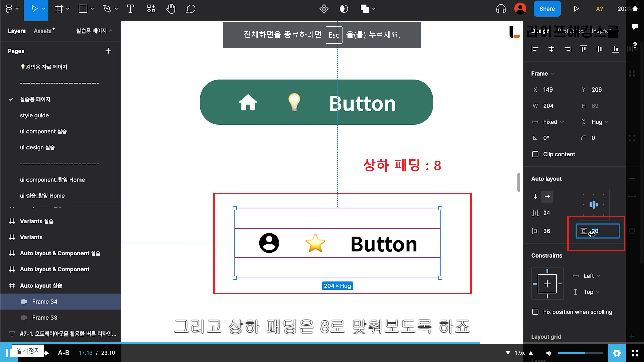The image size is (644, 362).
Task: Switch to the Assets tab
Action: click(x=43, y=31)
